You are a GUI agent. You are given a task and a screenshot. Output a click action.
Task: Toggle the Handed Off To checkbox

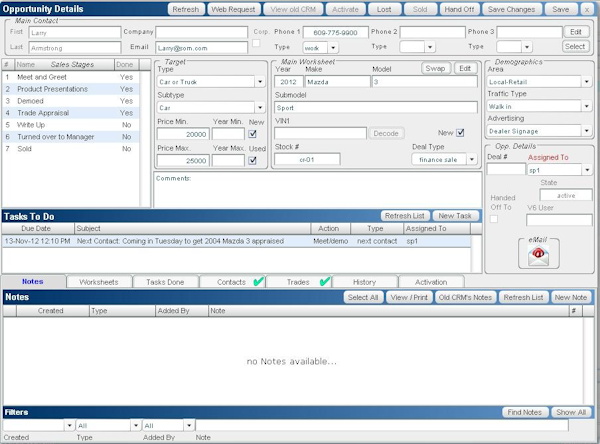pyautogui.click(x=494, y=219)
